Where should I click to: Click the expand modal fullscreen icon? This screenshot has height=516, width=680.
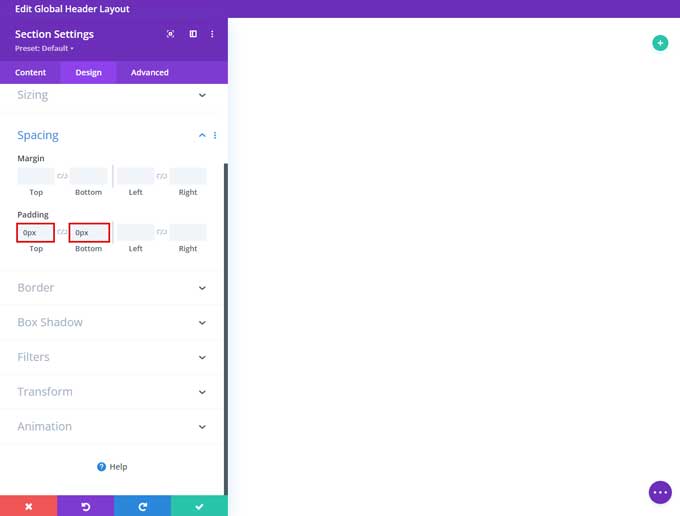coord(170,34)
